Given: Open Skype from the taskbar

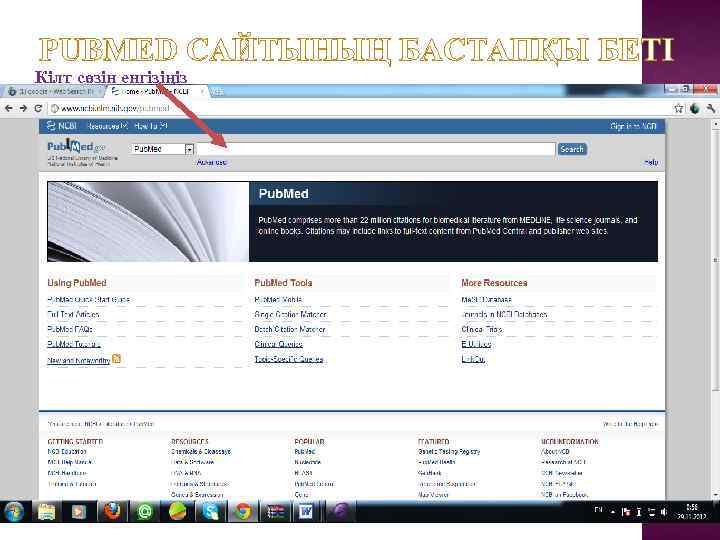Looking at the screenshot, I should point(211,511).
